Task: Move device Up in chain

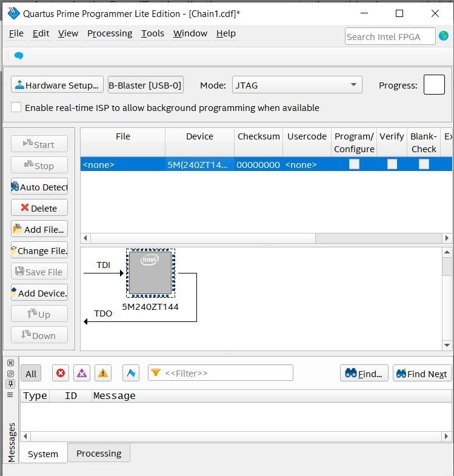Action: pos(39,314)
